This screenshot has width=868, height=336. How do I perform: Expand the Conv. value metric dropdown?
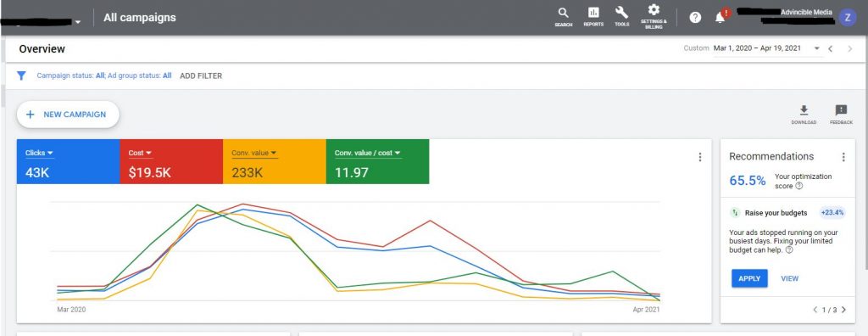point(254,153)
